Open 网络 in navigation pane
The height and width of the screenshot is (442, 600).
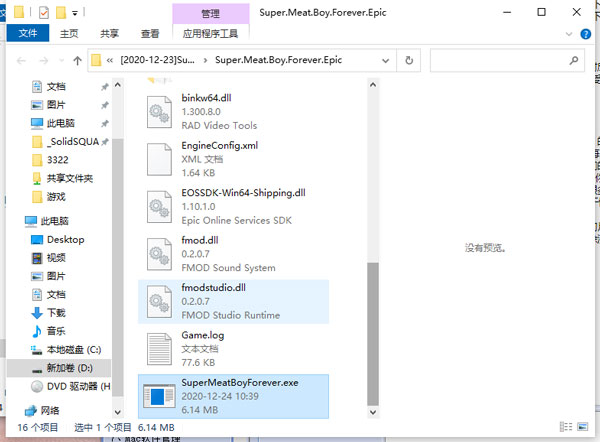(50, 411)
